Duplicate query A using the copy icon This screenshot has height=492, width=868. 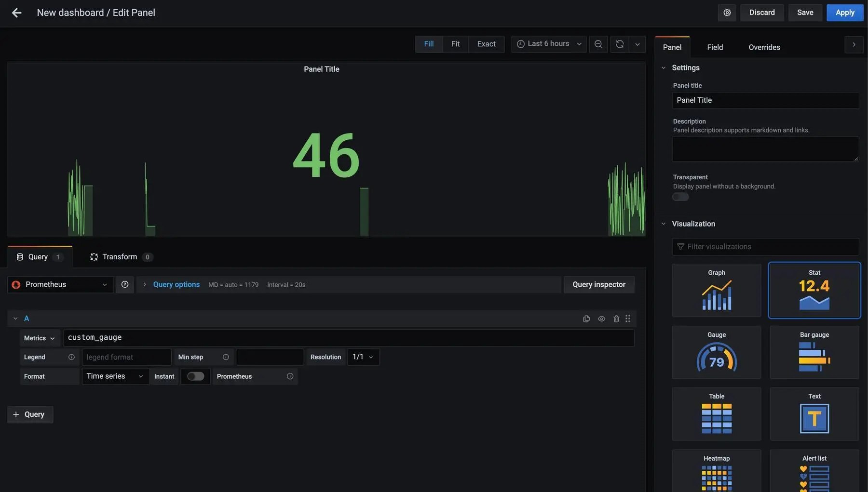coord(585,318)
